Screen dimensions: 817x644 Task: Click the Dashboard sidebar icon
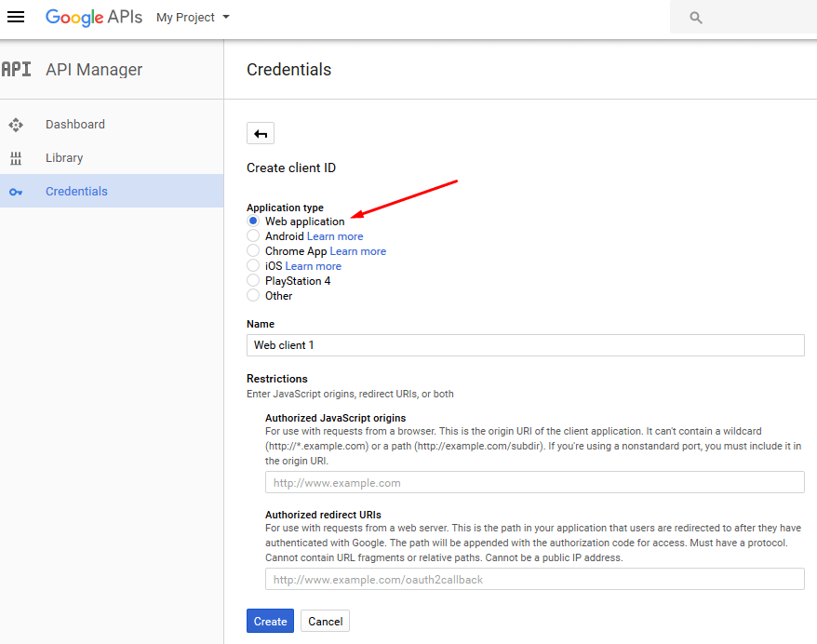16,125
